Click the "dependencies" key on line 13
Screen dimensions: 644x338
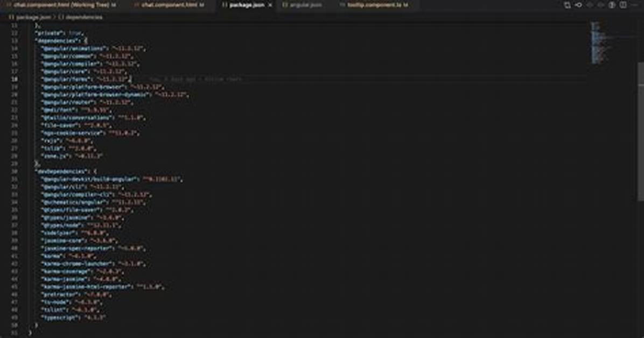pyautogui.click(x=57, y=41)
